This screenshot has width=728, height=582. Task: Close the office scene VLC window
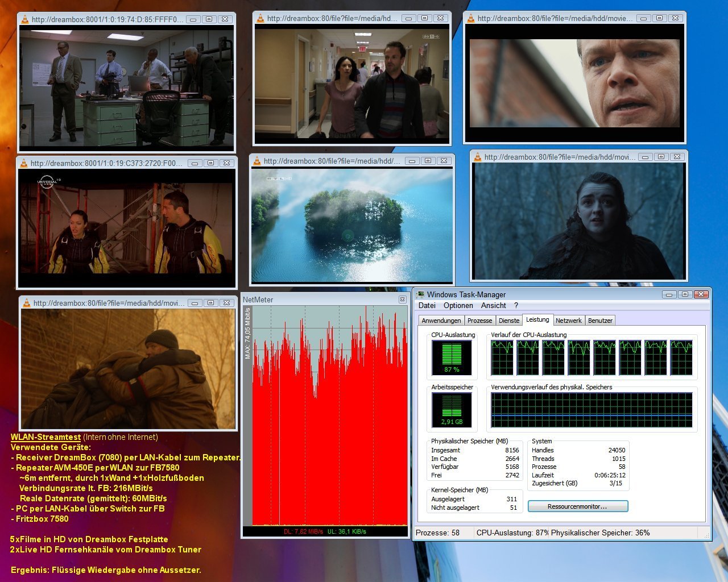click(225, 19)
